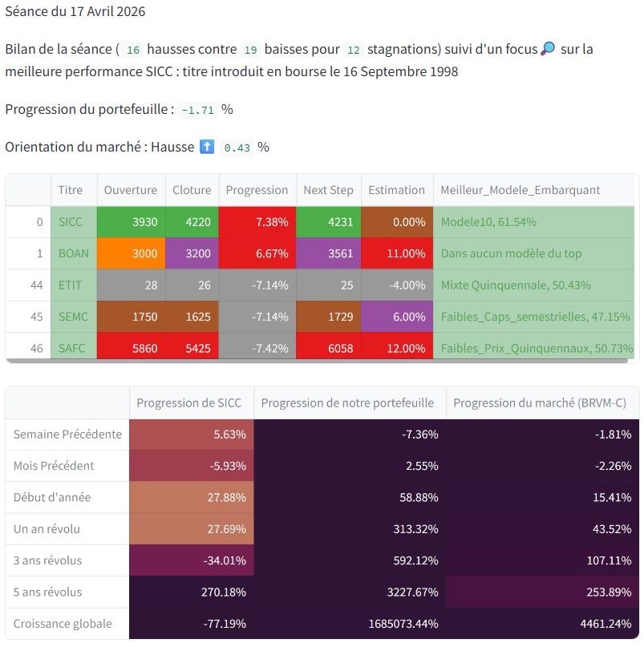Select the purple 6.00% Estimation cell
644x647 pixels.
[397, 317]
